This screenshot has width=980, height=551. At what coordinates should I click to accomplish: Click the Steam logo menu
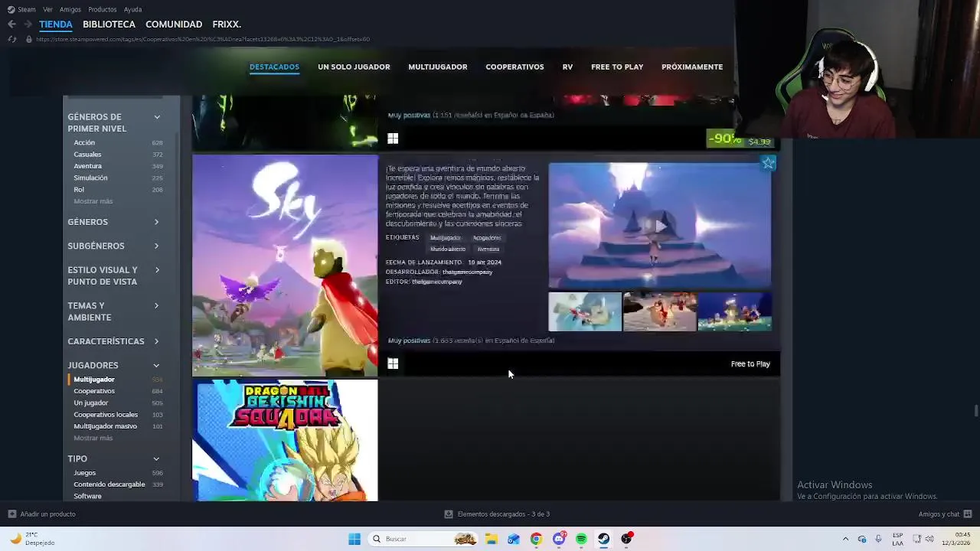(x=21, y=9)
